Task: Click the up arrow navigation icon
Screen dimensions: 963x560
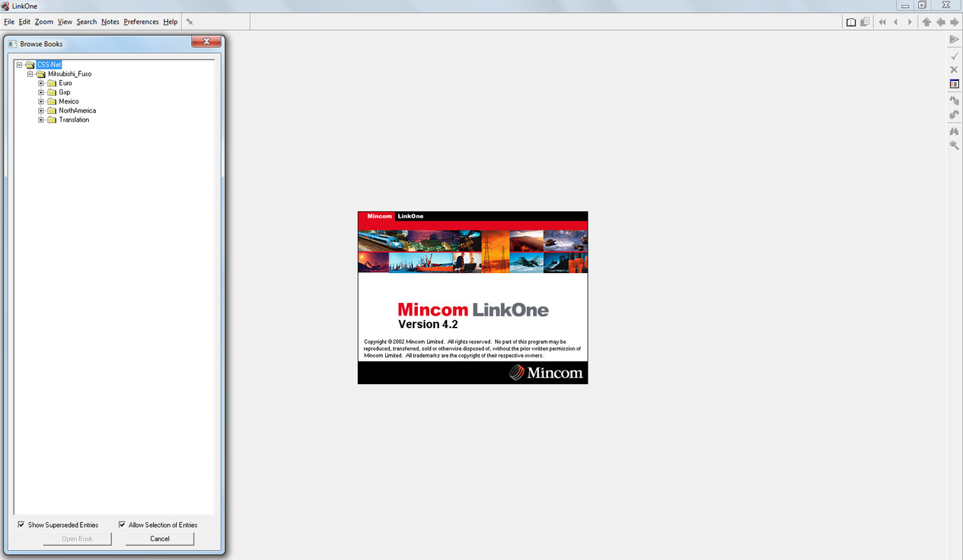Action: [x=927, y=22]
